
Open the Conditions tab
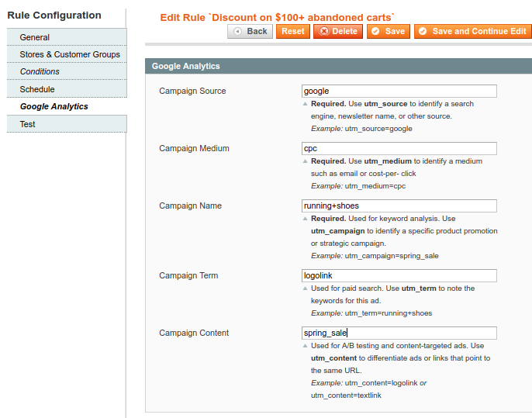tap(40, 71)
